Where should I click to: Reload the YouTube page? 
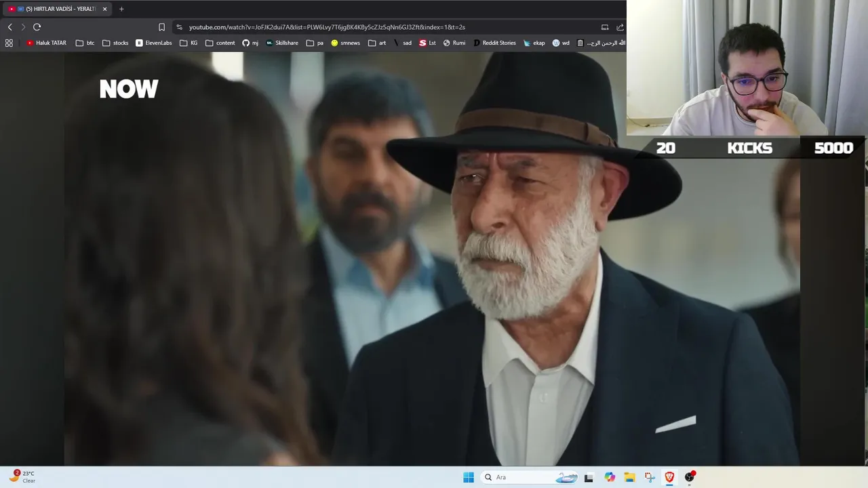click(37, 27)
